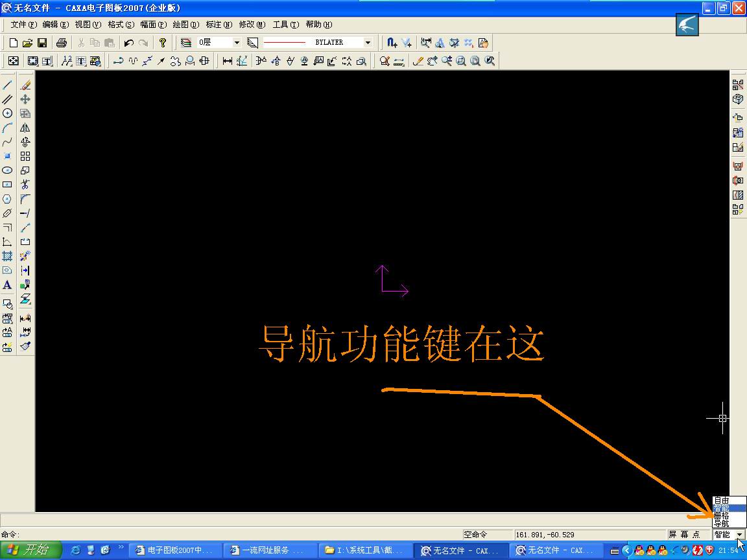
Task: Click the CAXA bird logo icon
Action: 687,24
